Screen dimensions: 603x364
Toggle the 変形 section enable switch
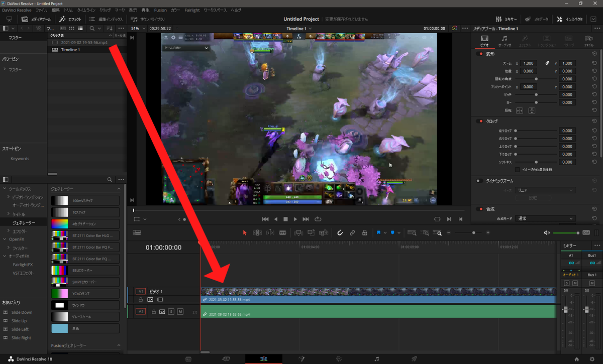[479, 53]
